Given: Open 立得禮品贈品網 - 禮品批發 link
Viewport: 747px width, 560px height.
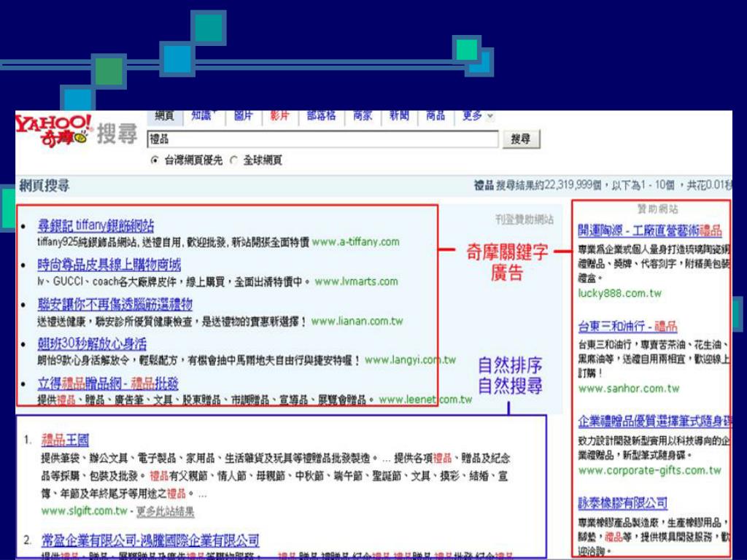Looking at the screenshot, I should point(108,384).
